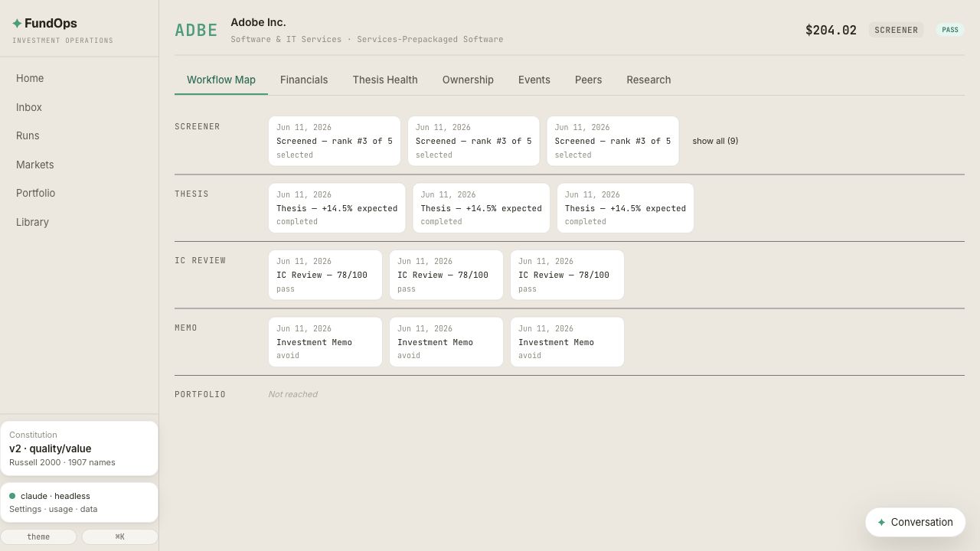
Task: Open the Constitution v2 quality/value card
Action: [79, 448]
